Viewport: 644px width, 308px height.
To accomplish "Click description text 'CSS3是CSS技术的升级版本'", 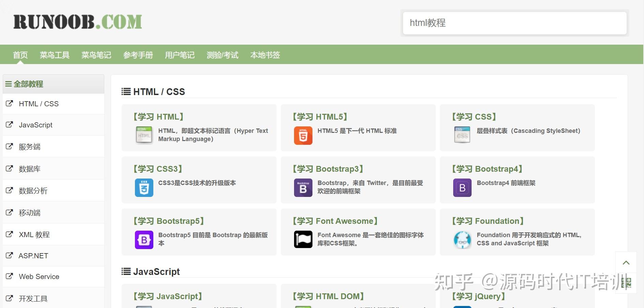I will click(x=197, y=183).
